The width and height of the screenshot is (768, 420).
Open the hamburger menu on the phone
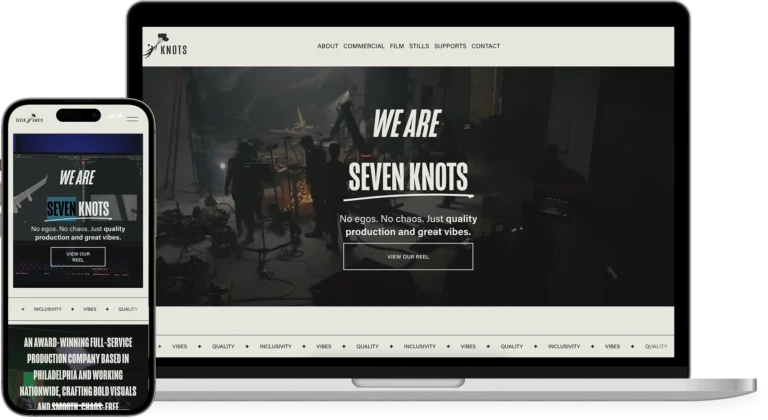pyautogui.click(x=132, y=119)
